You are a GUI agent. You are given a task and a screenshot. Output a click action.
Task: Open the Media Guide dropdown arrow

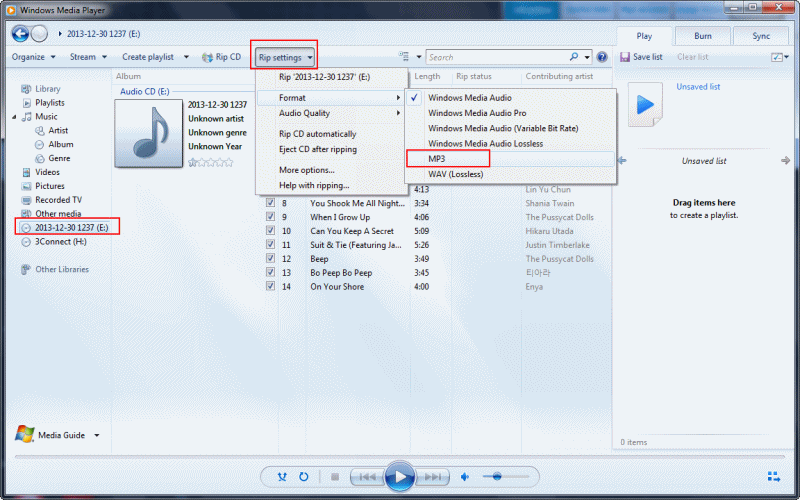point(96,435)
